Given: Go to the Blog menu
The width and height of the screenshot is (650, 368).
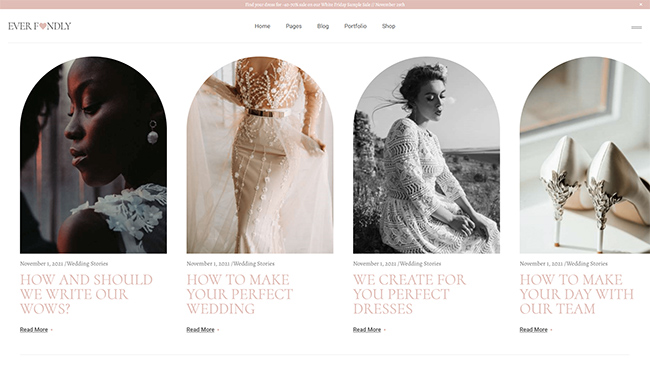Looking at the screenshot, I should point(323,26).
